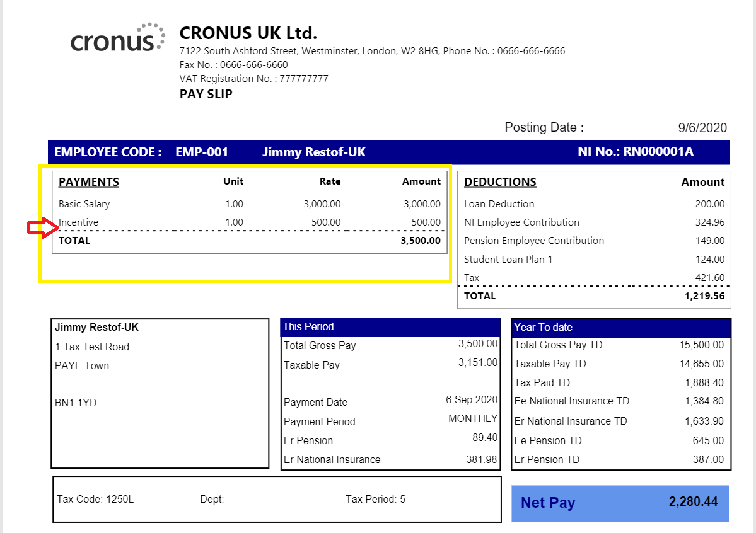Select the Total Gross Pay label in This Period
Viewport: 756px width, 533px height.
[320, 345]
